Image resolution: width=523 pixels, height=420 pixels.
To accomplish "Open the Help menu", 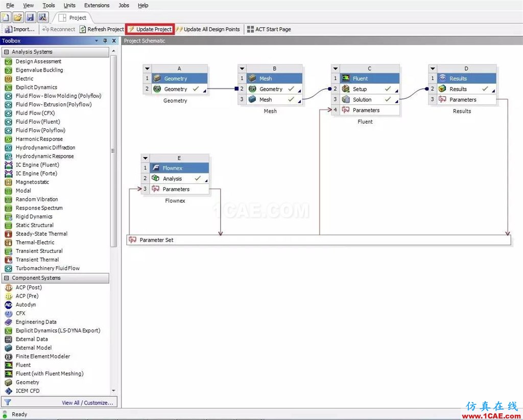I will coord(143,5).
